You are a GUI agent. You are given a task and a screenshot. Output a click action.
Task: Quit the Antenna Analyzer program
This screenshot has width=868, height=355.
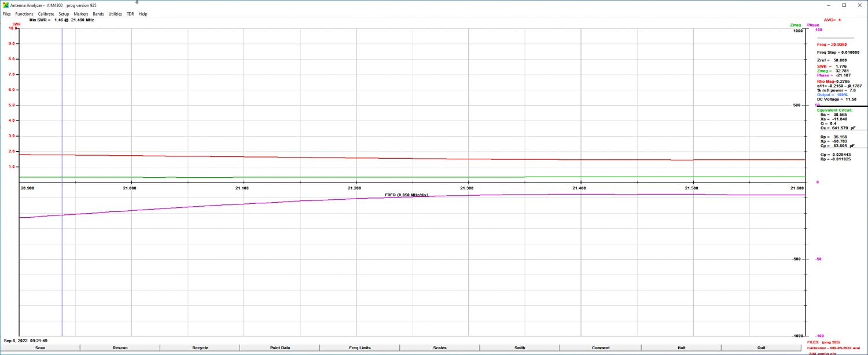(761, 347)
